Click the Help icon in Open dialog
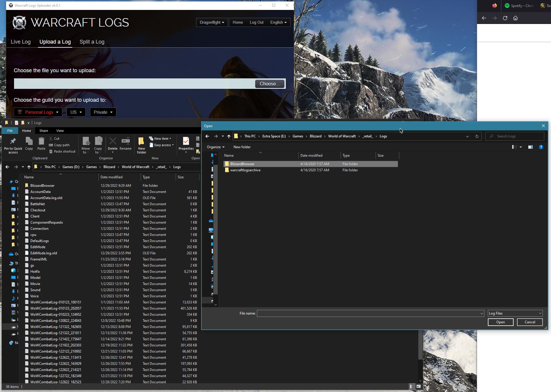551x392 pixels. click(x=541, y=147)
